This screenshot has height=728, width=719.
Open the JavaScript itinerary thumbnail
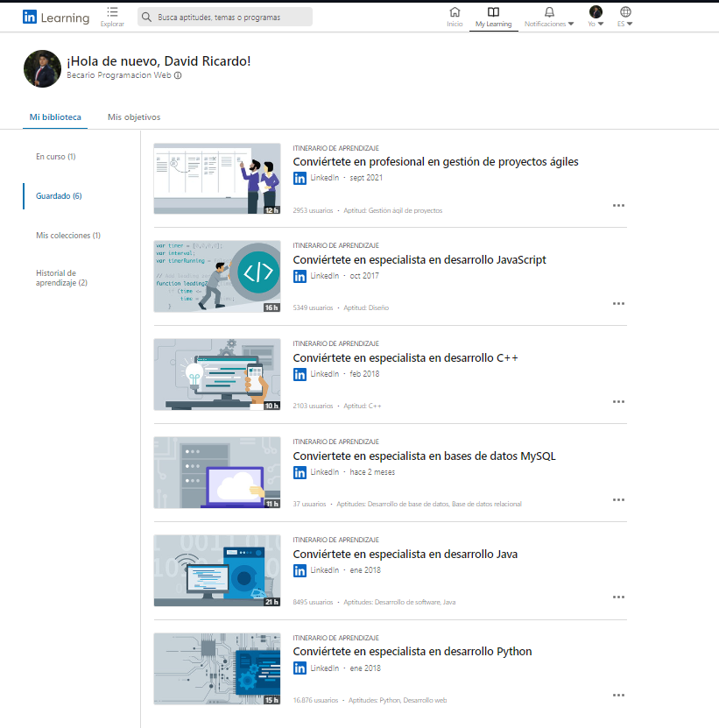[217, 276]
